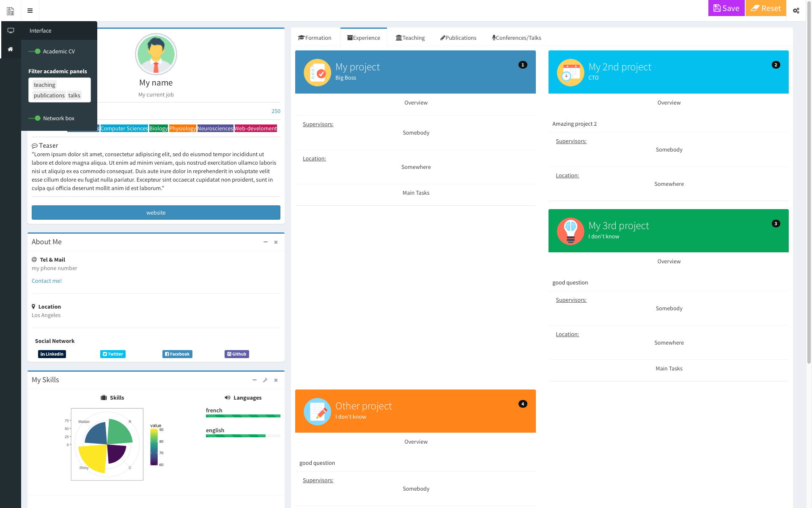
Task: Click the CV document logo icon
Action: point(11,11)
